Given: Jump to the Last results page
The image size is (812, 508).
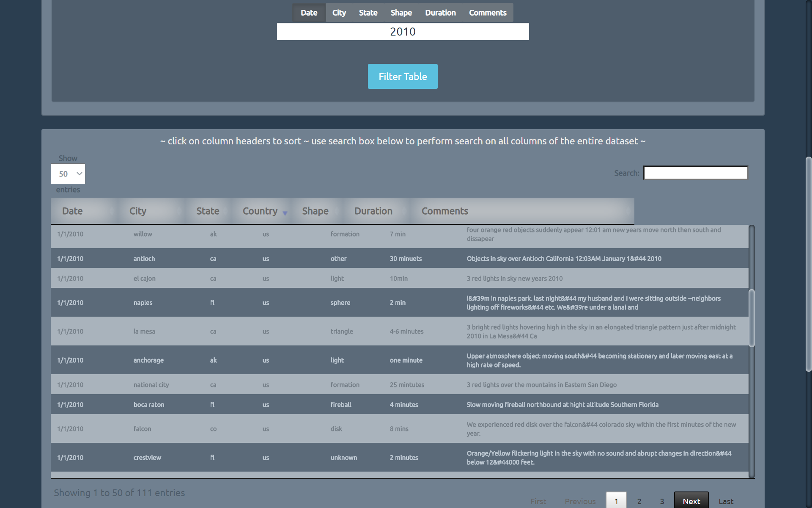Looking at the screenshot, I should [726, 501].
